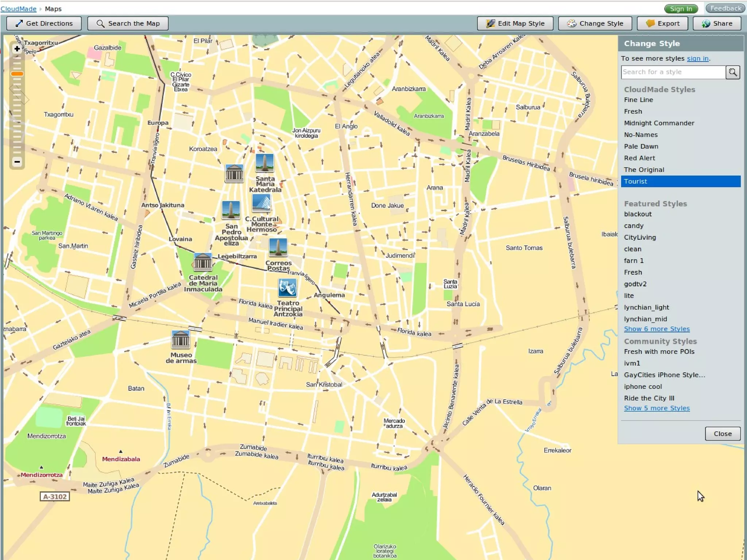747x560 pixels.
Task: Close the Change Style panel
Action: click(x=723, y=434)
